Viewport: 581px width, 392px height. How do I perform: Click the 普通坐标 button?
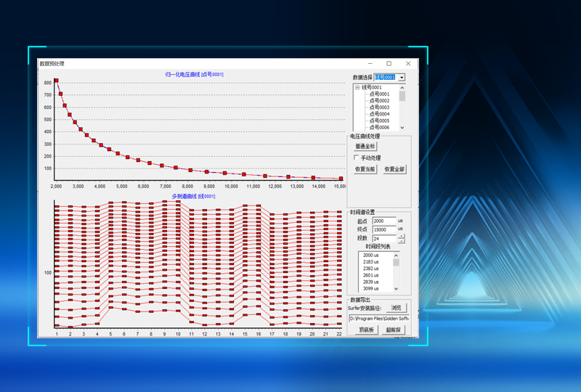click(365, 146)
